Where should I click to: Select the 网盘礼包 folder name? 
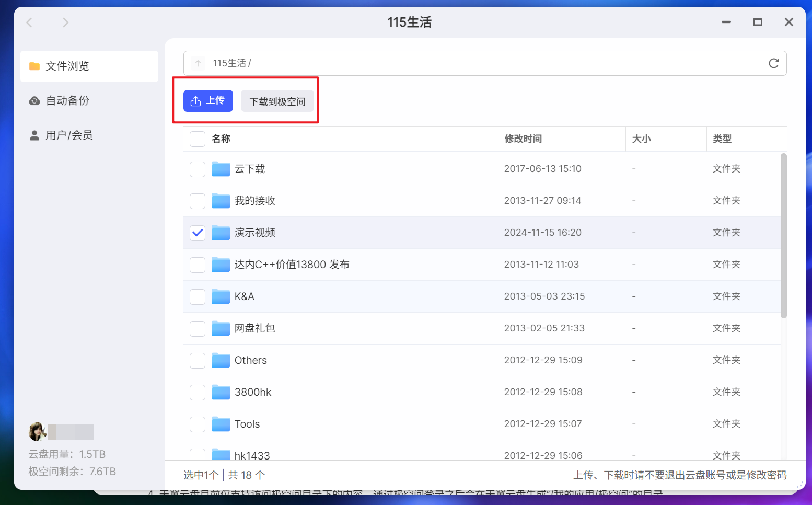click(255, 328)
